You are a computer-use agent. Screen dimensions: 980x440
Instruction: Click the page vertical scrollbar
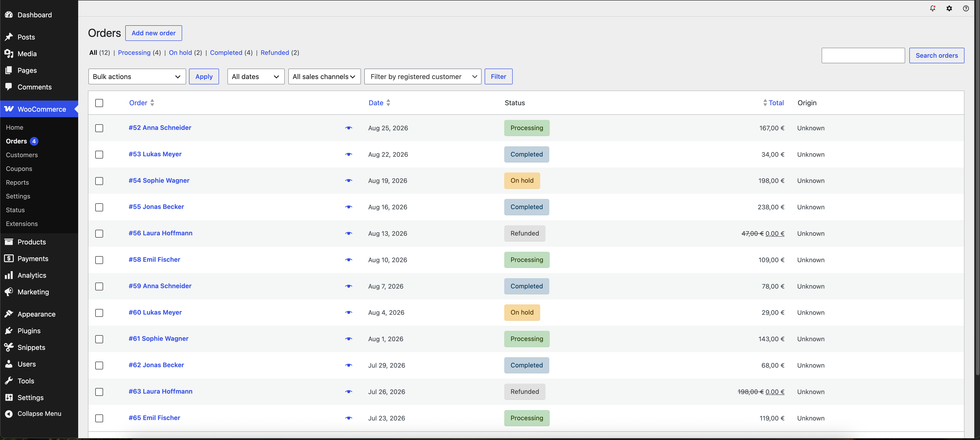977,190
